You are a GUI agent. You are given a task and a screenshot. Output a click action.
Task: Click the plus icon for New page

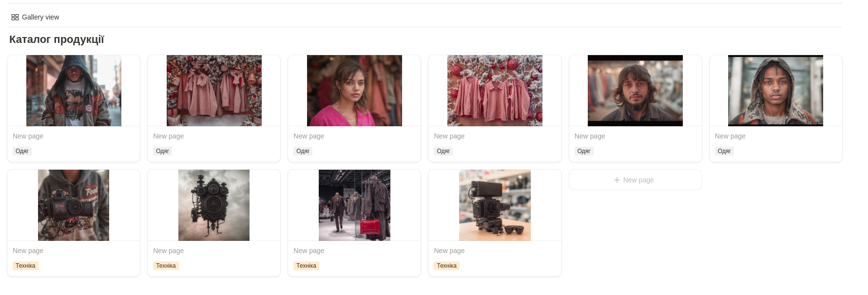point(617,180)
